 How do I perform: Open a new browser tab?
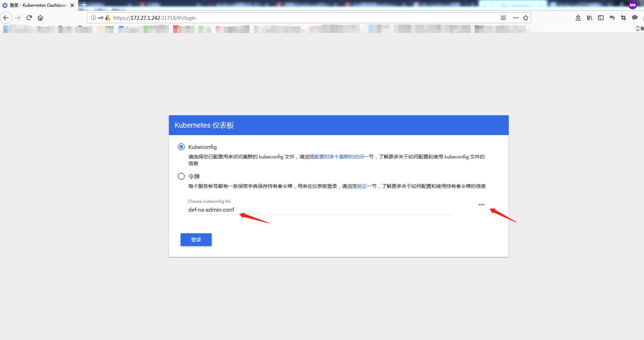84,5
